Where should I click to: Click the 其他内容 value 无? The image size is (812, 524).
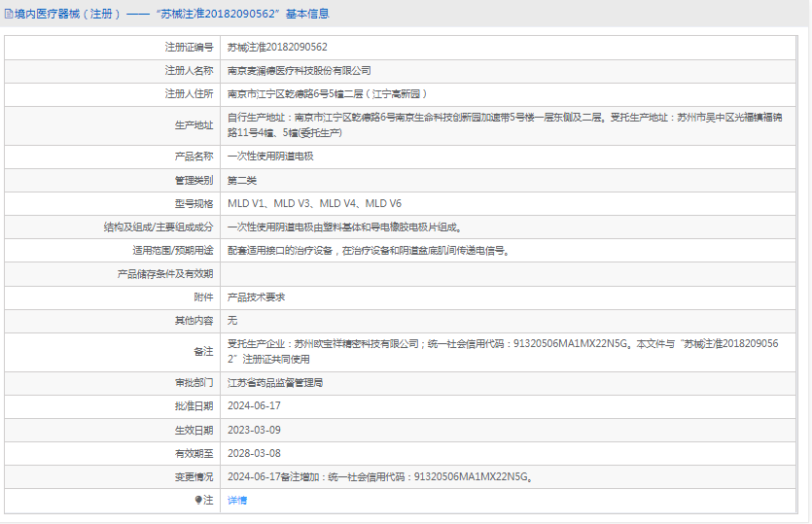click(x=232, y=321)
